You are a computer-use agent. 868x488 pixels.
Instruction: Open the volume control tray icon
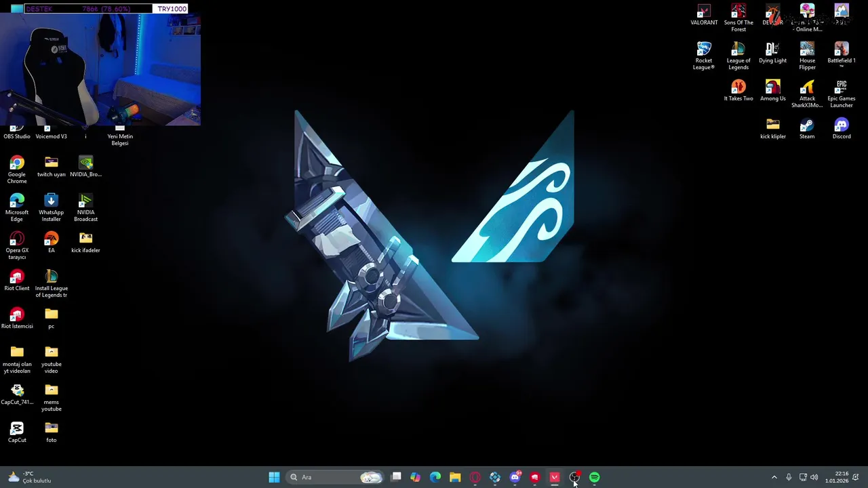click(x=814, y=477)
